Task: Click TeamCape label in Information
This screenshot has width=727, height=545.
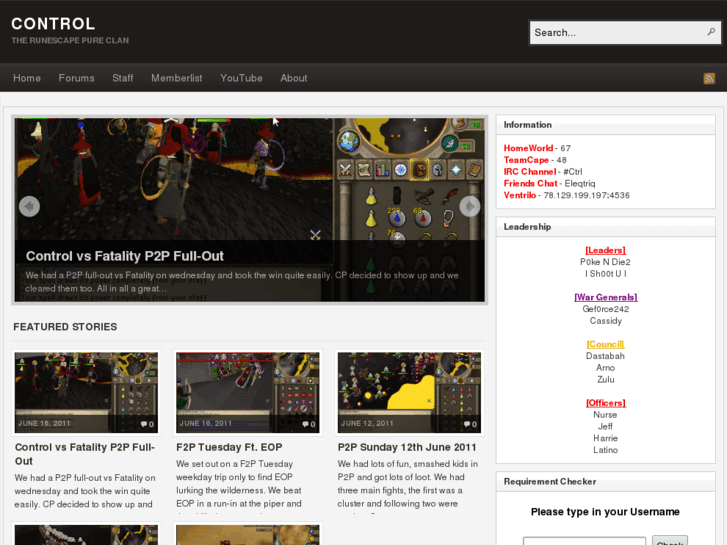Action: (x=526, y=160)
